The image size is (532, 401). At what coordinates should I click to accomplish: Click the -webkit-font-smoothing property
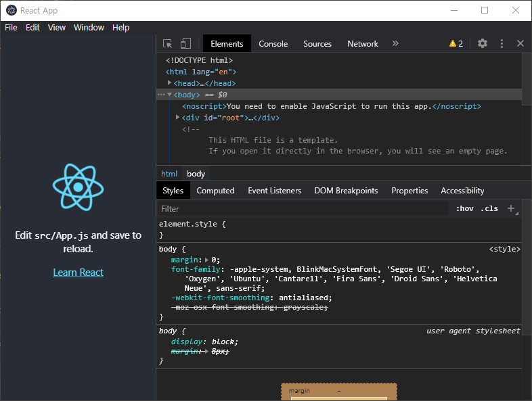pyautogui.click(x=220, y=298)
